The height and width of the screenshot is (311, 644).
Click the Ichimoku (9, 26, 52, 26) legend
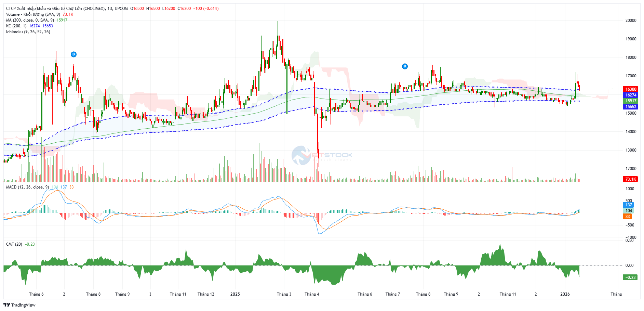[x=28, y=32]
